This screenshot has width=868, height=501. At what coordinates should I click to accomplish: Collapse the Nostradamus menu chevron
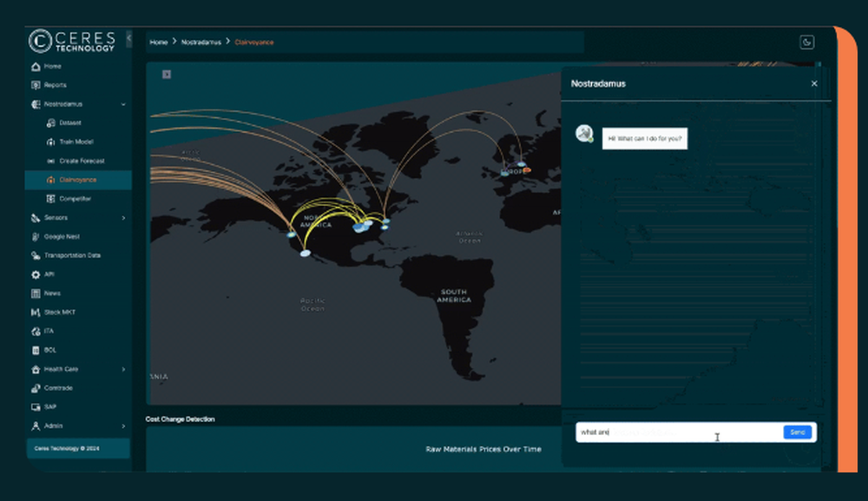[x=123, y=104]
